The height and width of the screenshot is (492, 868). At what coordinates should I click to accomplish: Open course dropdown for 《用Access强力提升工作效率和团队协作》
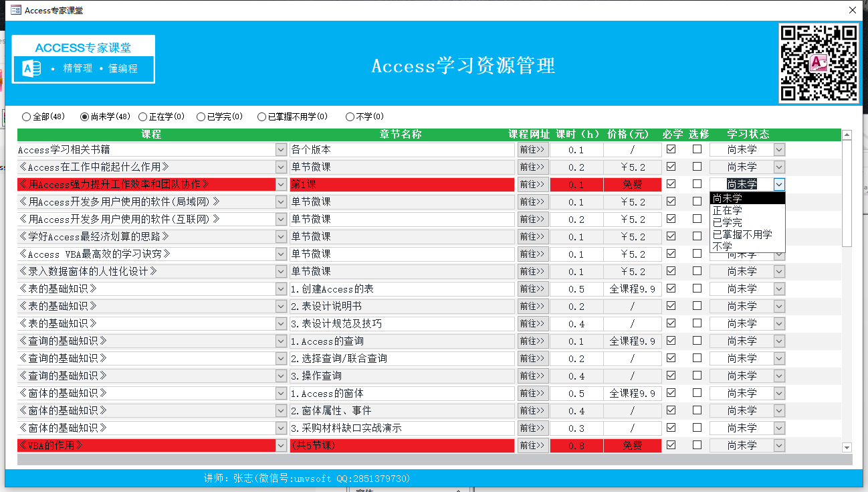281,185
